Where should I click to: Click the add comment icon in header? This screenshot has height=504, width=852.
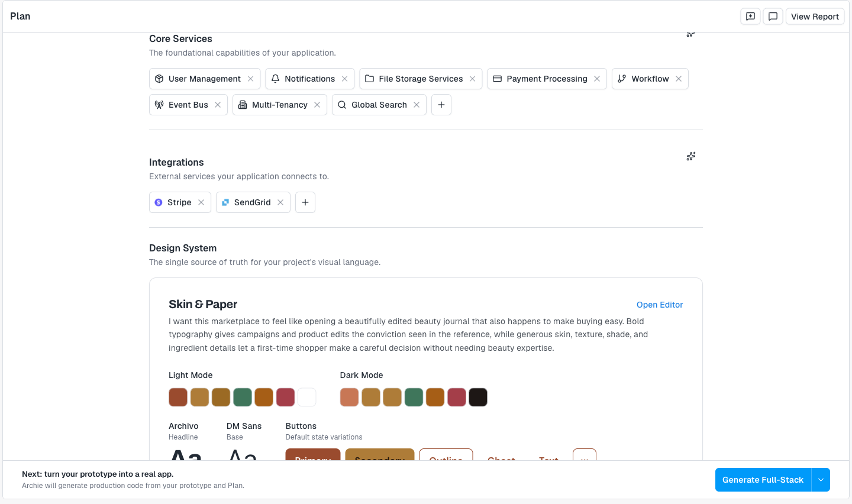pyautogui.click(x=750, y=17)
